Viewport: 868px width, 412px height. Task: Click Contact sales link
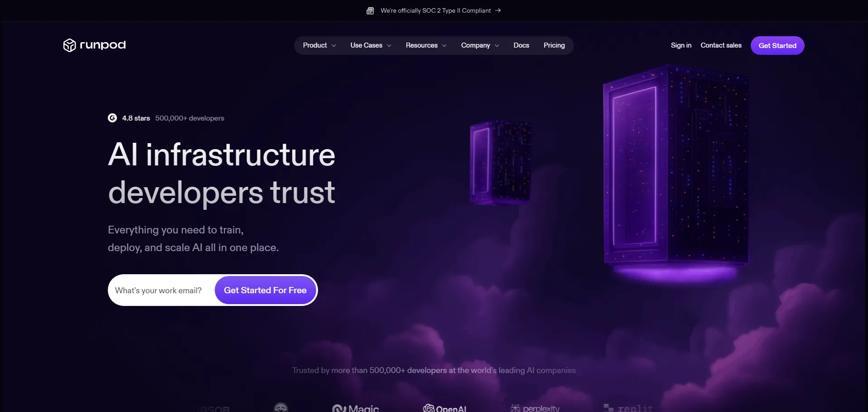pos(721,45)
